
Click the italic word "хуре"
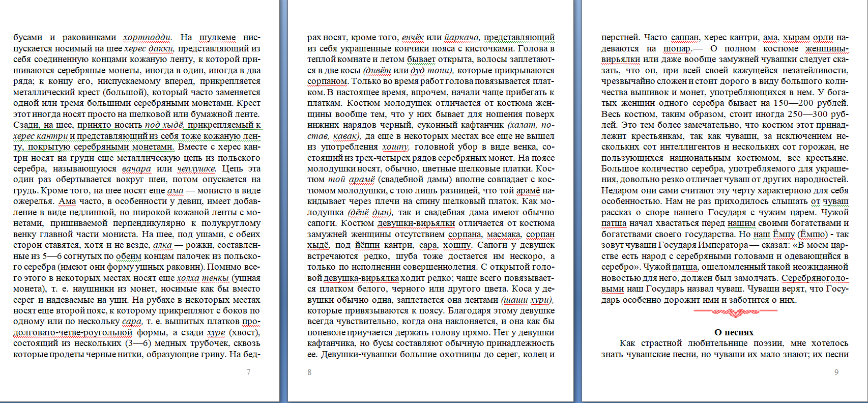coord(216,333)
